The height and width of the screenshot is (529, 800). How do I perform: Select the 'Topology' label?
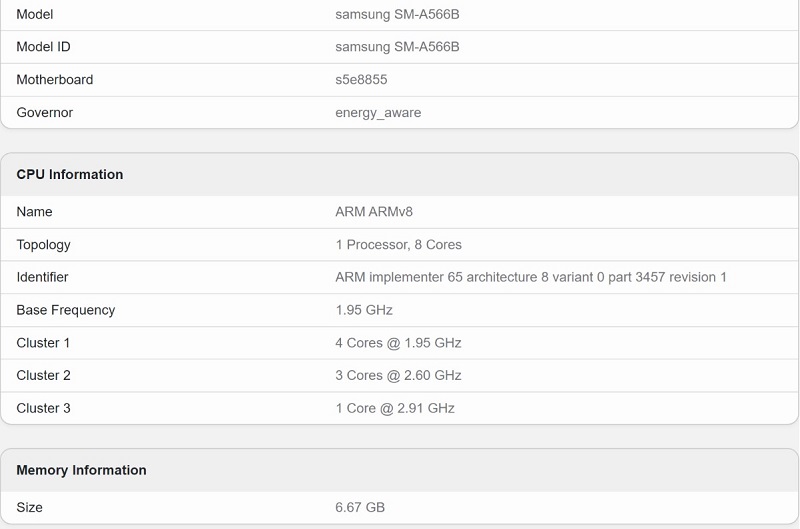coord(43,245)
